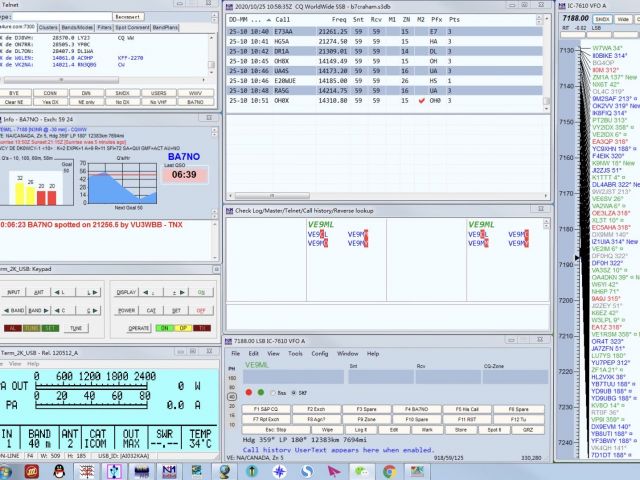
Task: Click the 7200 mark on Bandmap frequency scale
Action: (x=566, y=300)
